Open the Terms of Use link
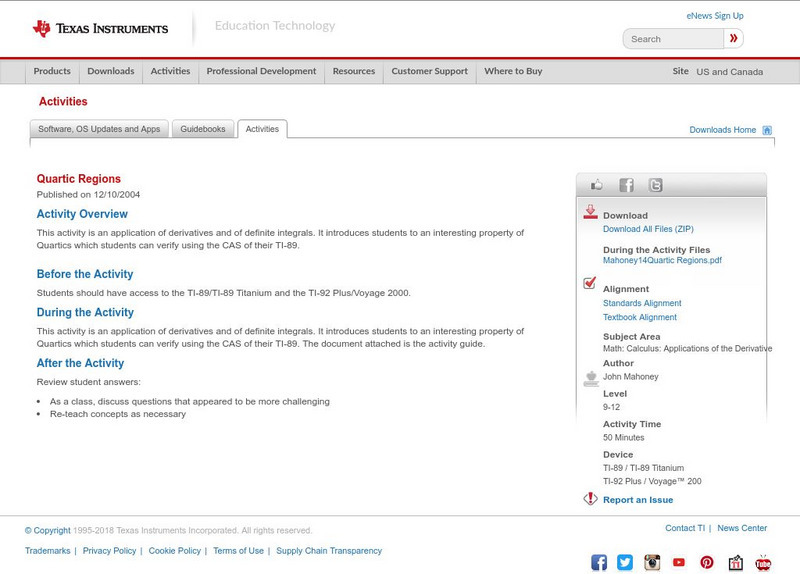The height and width of the screenshot is (574, 800). click(238, 551)
